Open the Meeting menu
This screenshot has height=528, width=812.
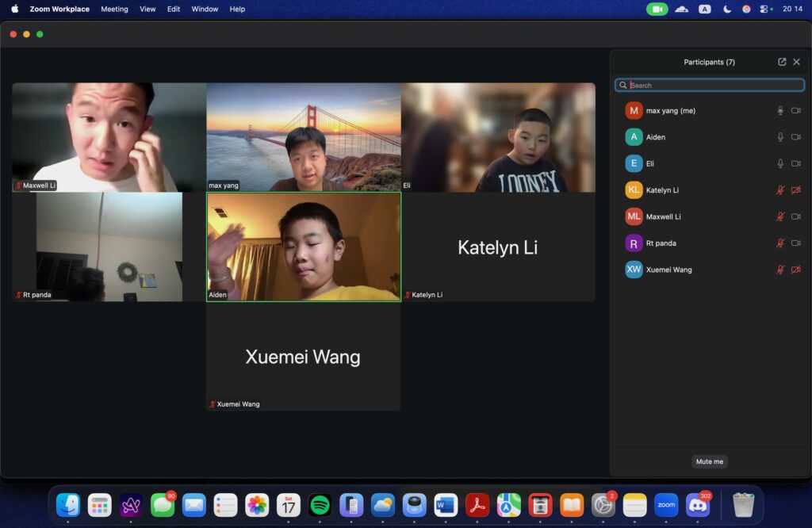114,10
